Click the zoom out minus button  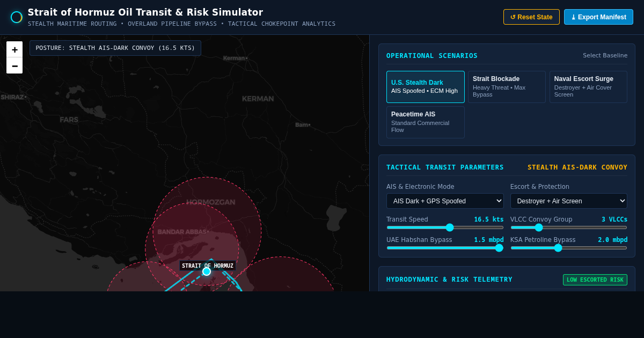(x=14, y=65)
